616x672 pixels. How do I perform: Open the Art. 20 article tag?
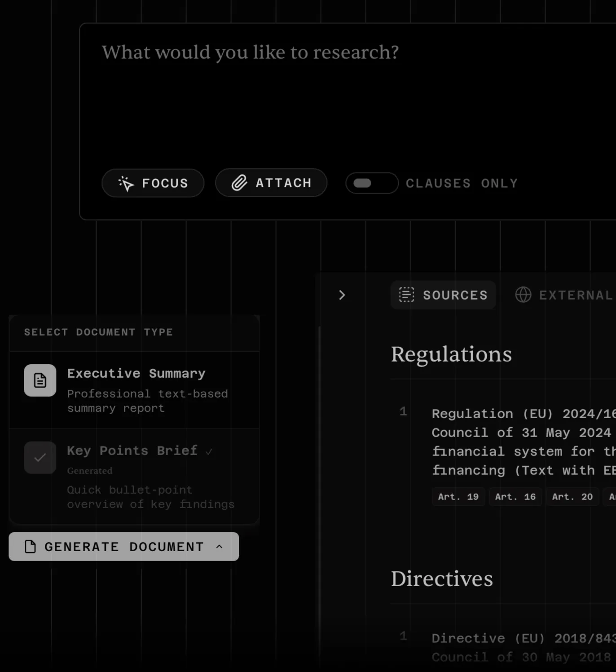coord(572,497)
